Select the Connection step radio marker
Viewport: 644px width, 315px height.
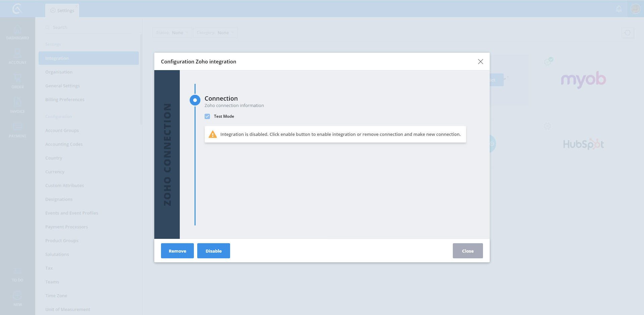195,100
